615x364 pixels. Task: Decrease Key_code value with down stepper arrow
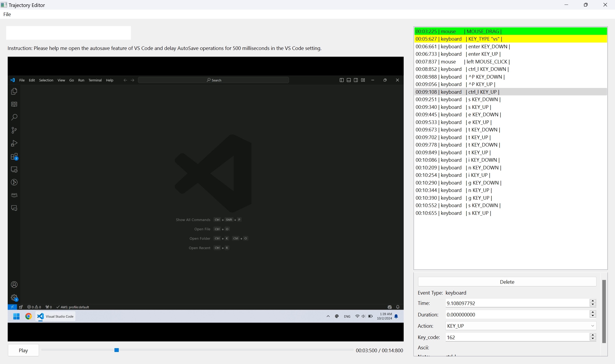[x=593, y=339]
